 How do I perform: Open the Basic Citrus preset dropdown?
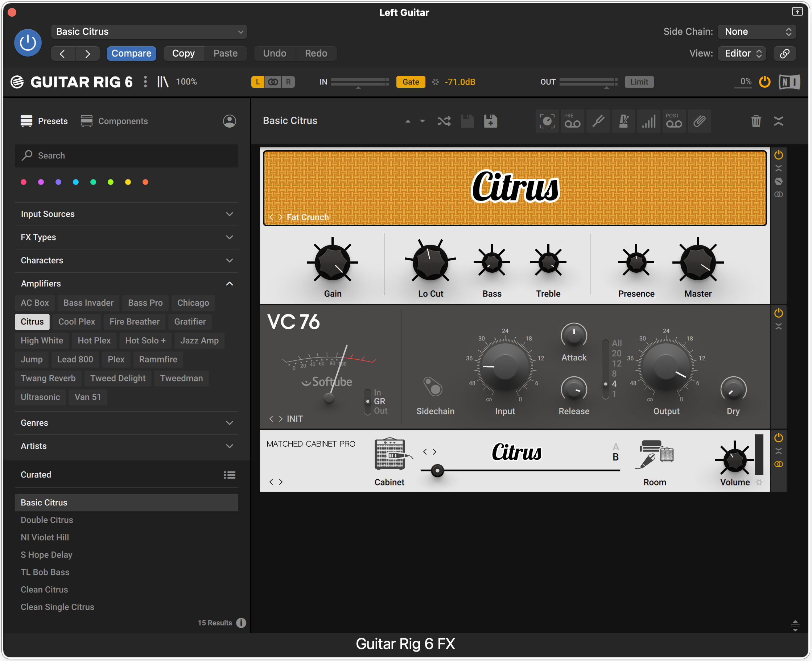pos(149,32)
